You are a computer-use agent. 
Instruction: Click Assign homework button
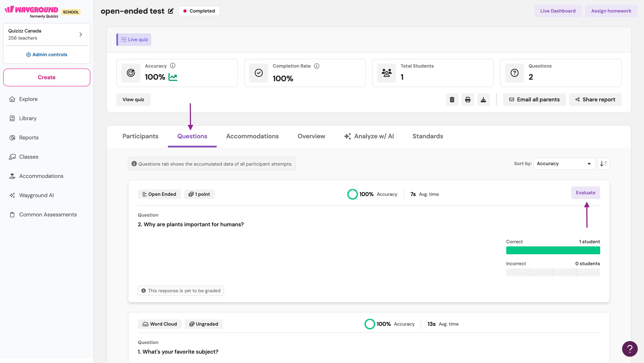(611, 11)
